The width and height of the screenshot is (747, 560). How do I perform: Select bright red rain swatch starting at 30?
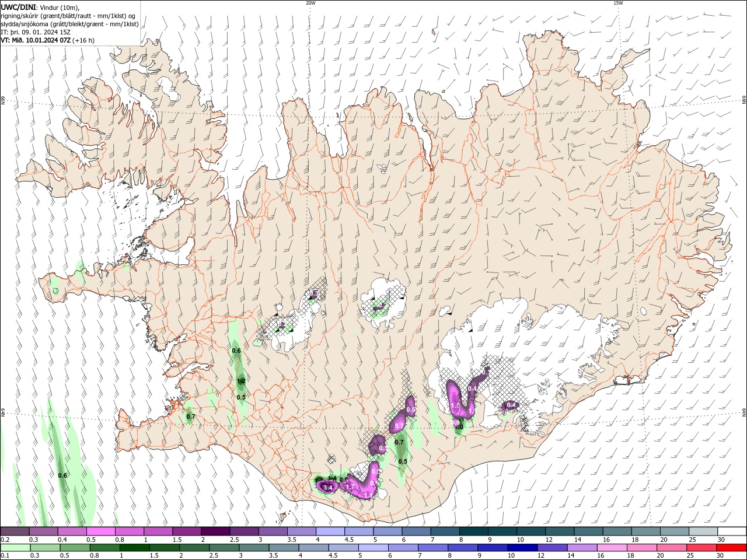[x=731, y=548]
